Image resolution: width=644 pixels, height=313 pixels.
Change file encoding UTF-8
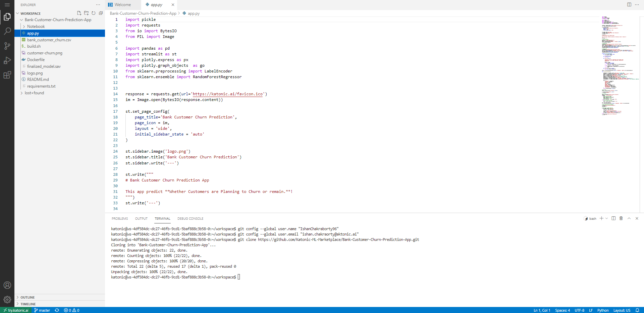coord(579,310)
